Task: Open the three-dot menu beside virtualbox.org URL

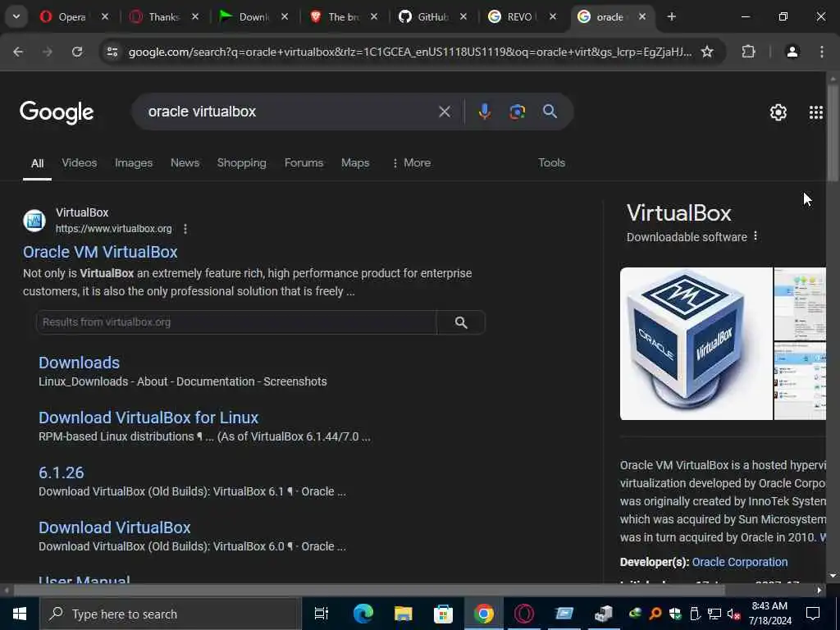Action: [x=185, y=229]
